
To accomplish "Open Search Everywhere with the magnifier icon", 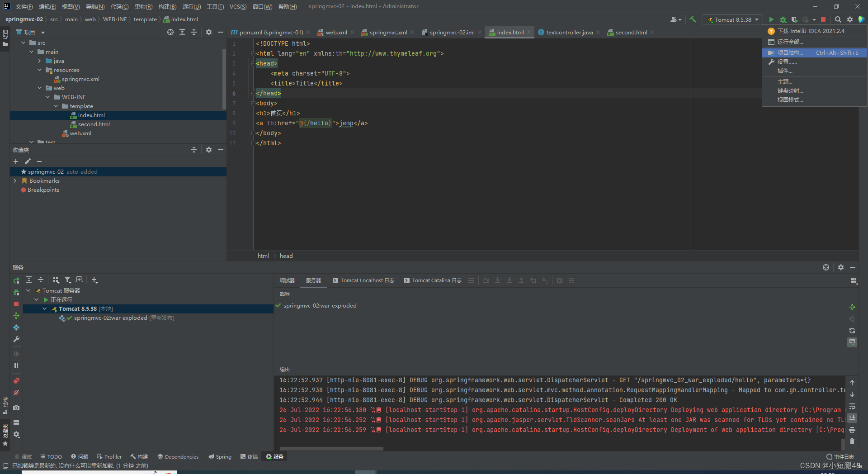I will [838, 19].
